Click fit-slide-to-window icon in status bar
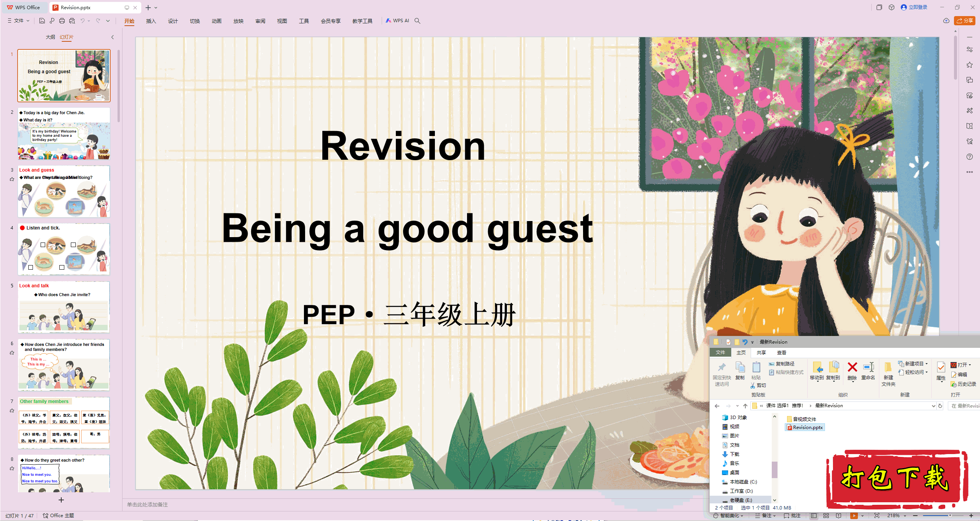Viewport: 980px width, 521px height. [x=877, y=516]
